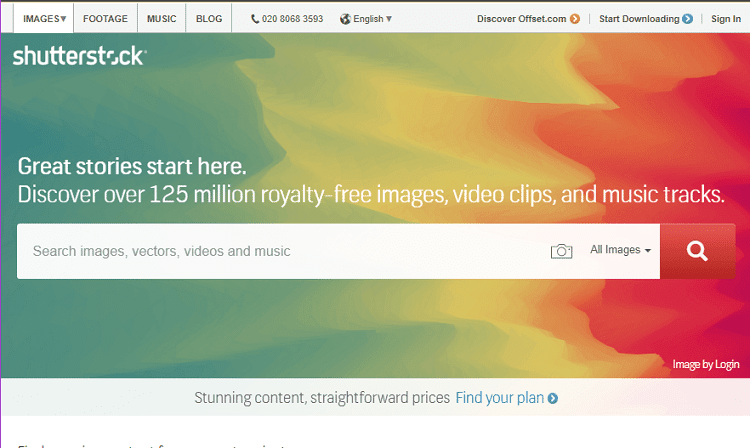
Task: Open the Discover Offset.com link
Action: (521, 19)
